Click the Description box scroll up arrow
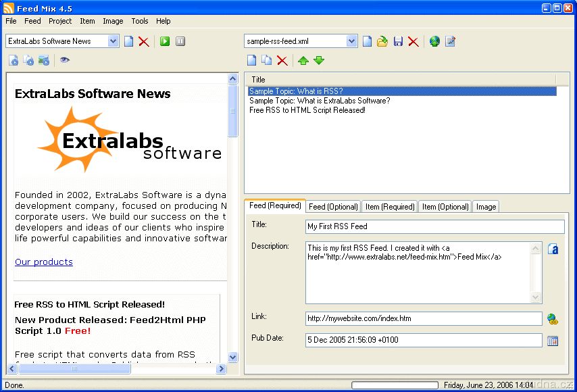Image resolution: width=577 pixels, height=392 pixels. (x=536, y=249)
